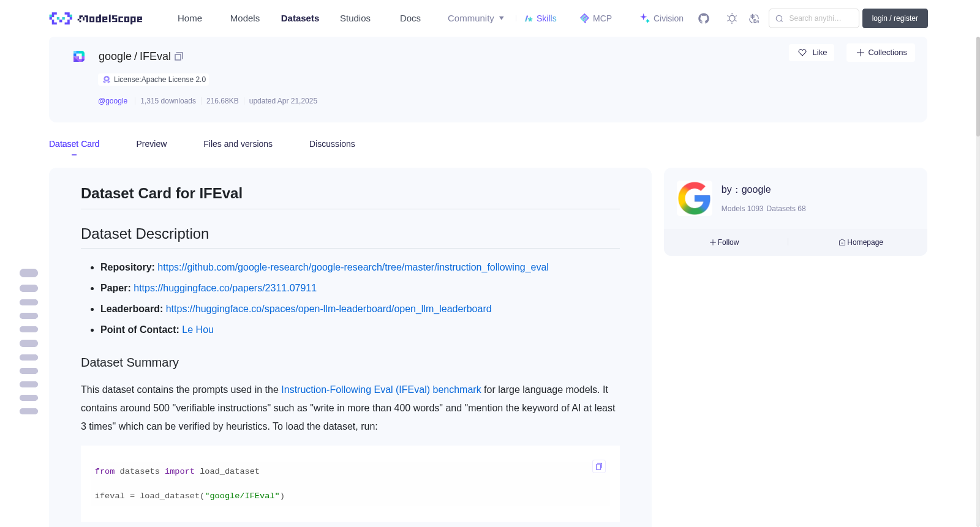Open the GitHub repository link
Screen dimensions: 980x527
353,267
